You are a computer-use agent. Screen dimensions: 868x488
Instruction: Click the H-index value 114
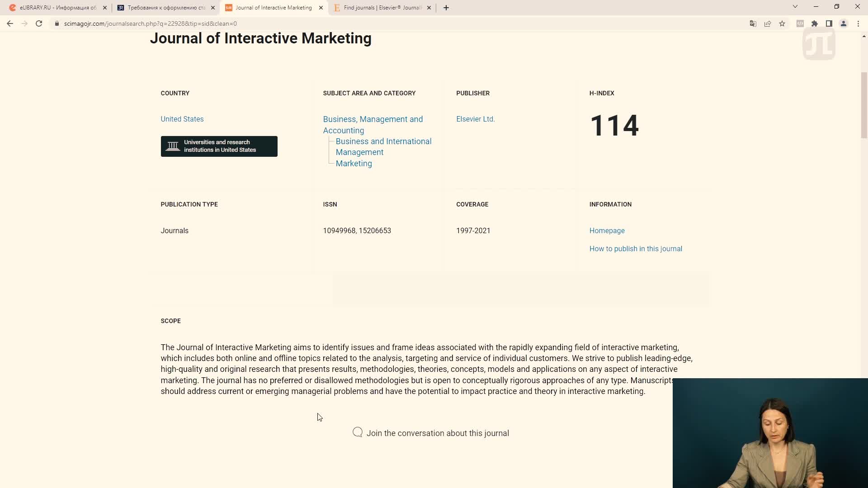coord(614,126)
